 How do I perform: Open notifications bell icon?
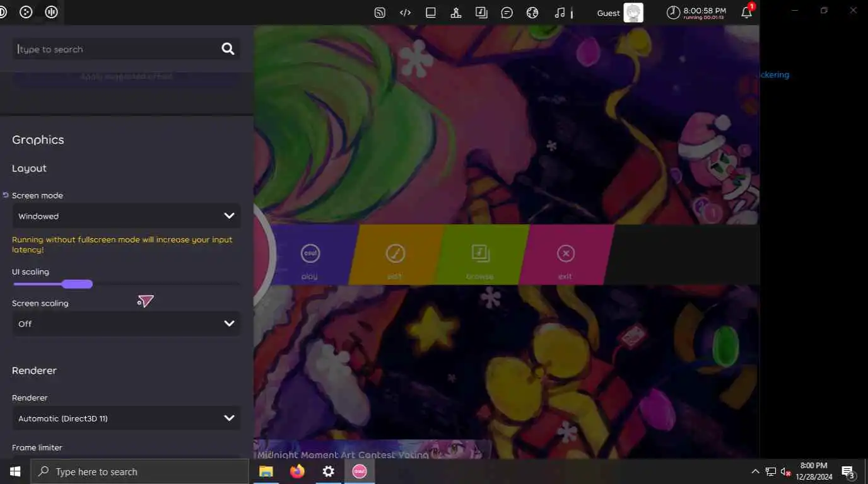coord(746,13)
